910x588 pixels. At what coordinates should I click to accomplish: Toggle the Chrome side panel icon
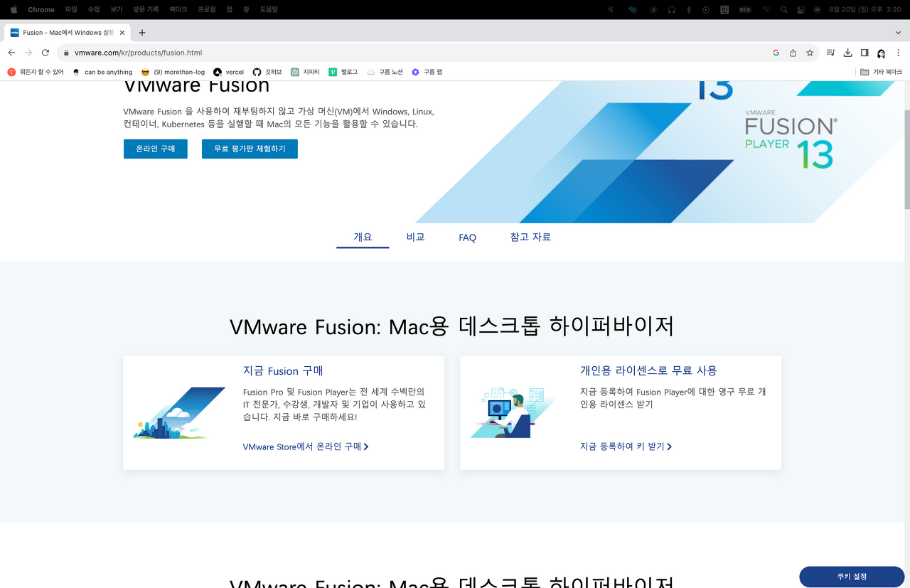[864, 53]
